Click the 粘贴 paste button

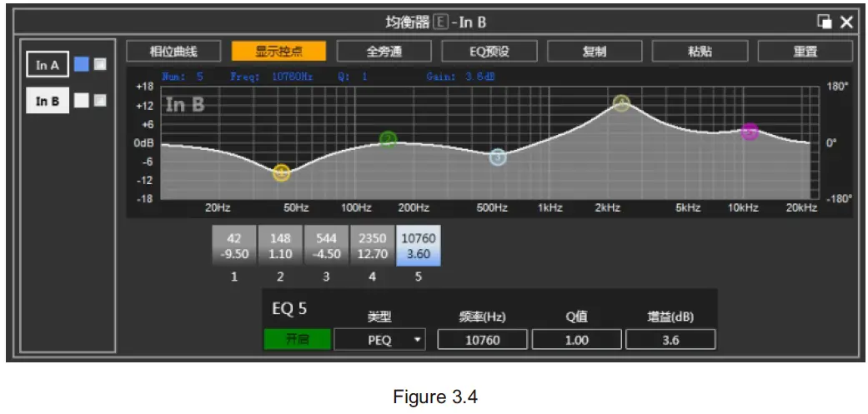pyautogui.click(x=700, y=52)
